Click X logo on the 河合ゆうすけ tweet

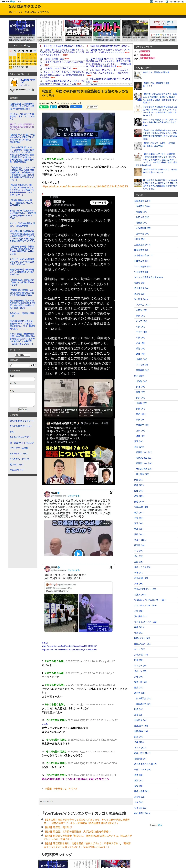111,567
